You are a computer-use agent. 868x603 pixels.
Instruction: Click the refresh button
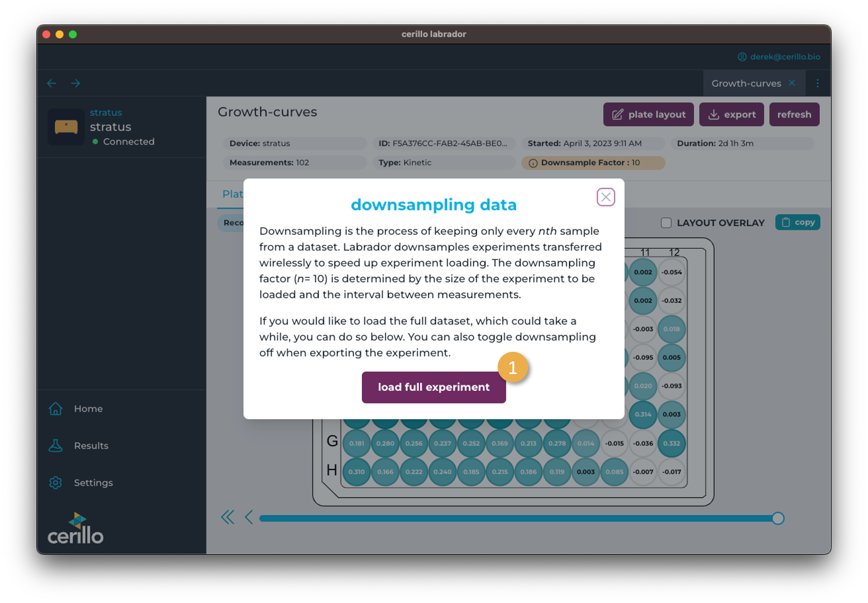pyautogui.click(x=794, y=115)
